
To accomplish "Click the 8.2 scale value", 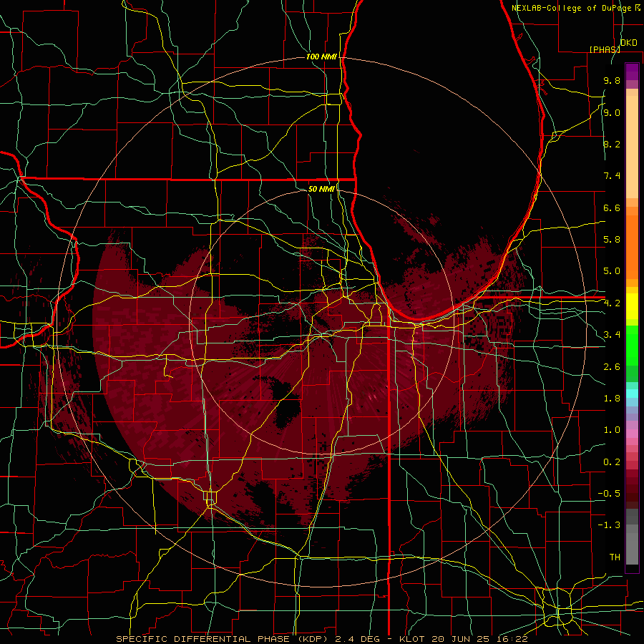I will (612, 144).
